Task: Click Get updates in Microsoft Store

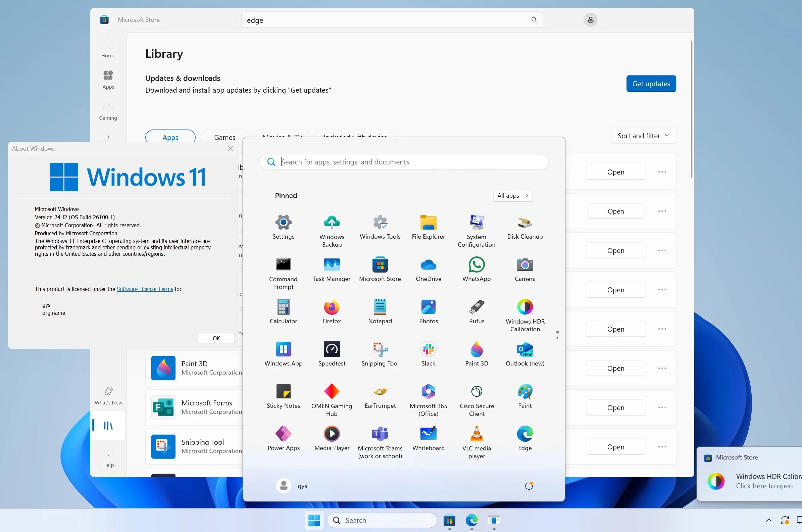Action: (x=651, y=84)
